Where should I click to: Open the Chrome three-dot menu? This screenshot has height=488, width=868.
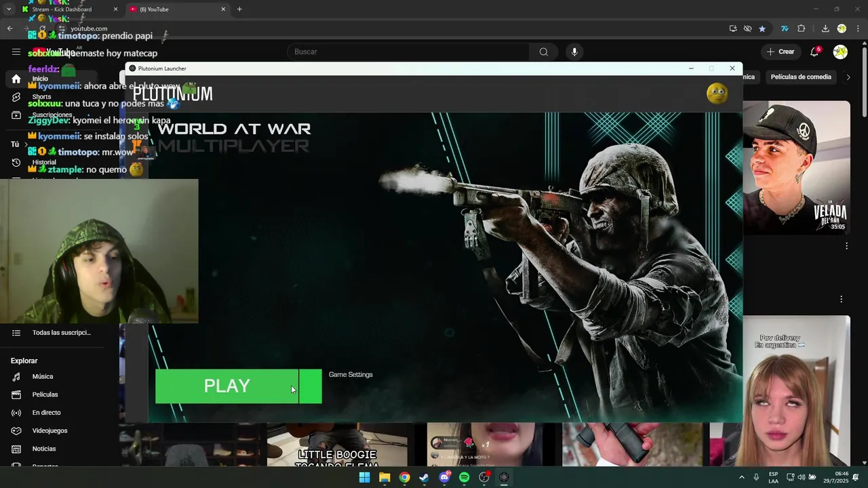coord(859,28)
